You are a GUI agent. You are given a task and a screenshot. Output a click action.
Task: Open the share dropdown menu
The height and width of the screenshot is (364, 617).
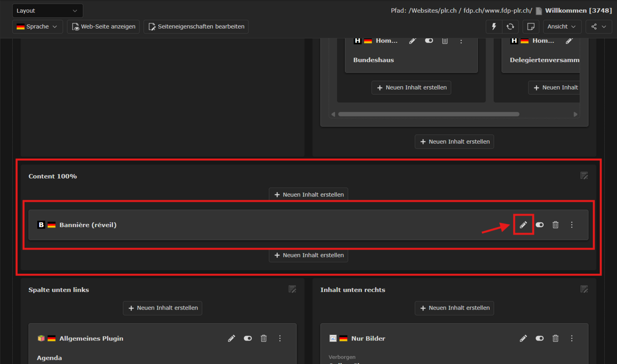598,26
